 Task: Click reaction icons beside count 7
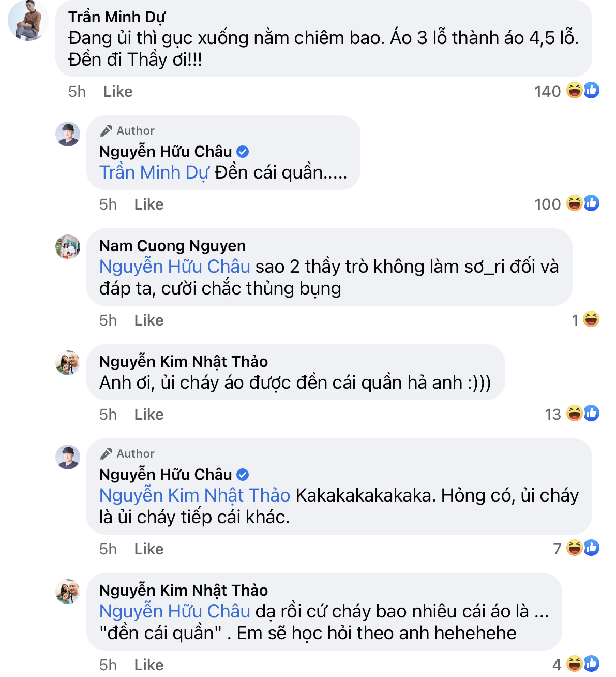pyautogui.click(x=583, y=548)
